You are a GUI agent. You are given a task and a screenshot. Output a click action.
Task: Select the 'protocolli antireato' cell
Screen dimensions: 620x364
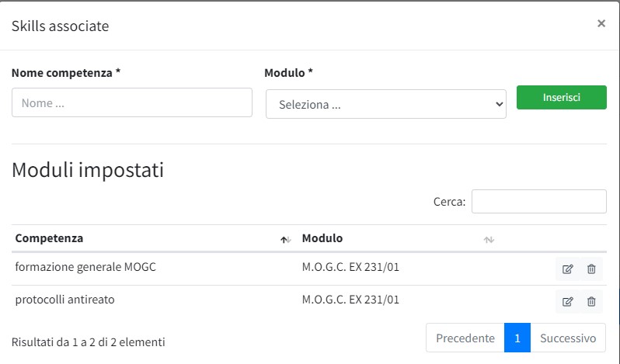pos(64,300)
